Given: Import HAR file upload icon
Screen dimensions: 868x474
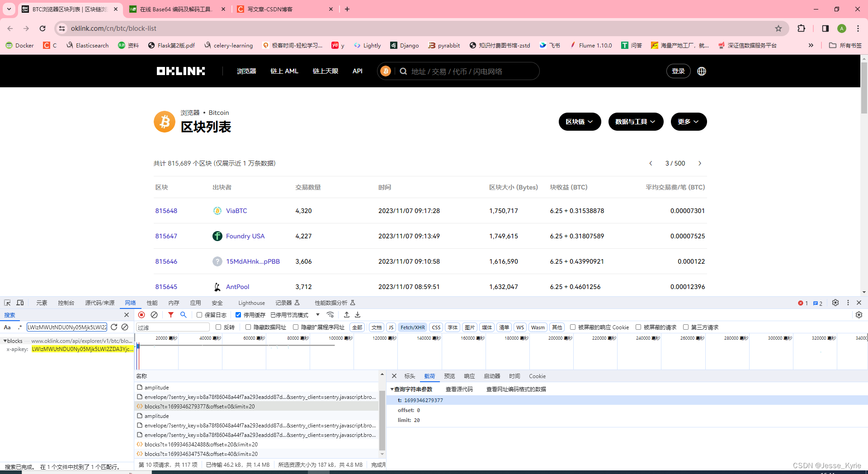Looking at the screenshot, I should [347, 315].
